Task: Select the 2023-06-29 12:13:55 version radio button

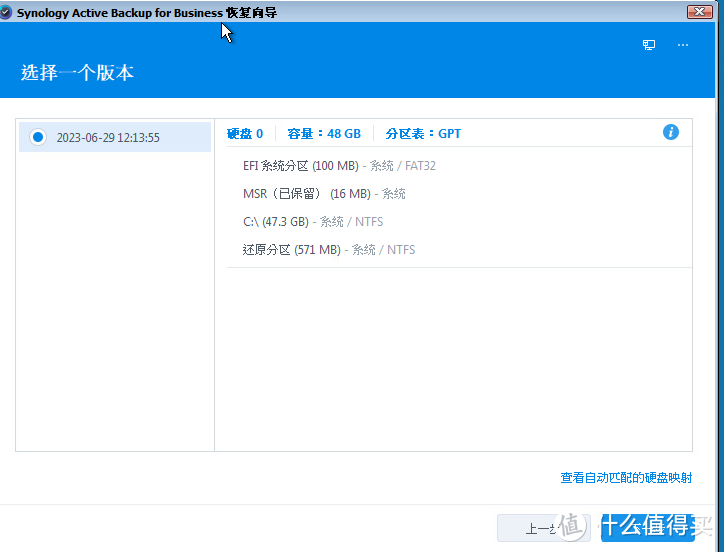Action: (x=38, y=137)
